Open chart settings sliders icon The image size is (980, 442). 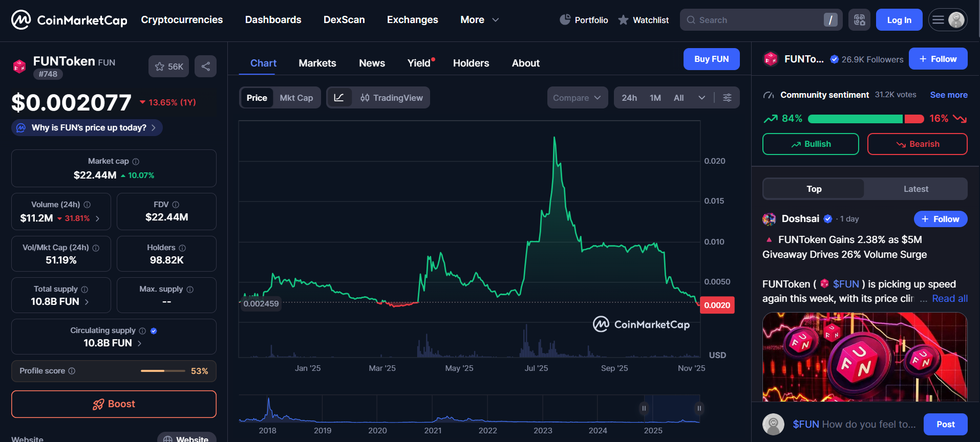click(727, 98)
